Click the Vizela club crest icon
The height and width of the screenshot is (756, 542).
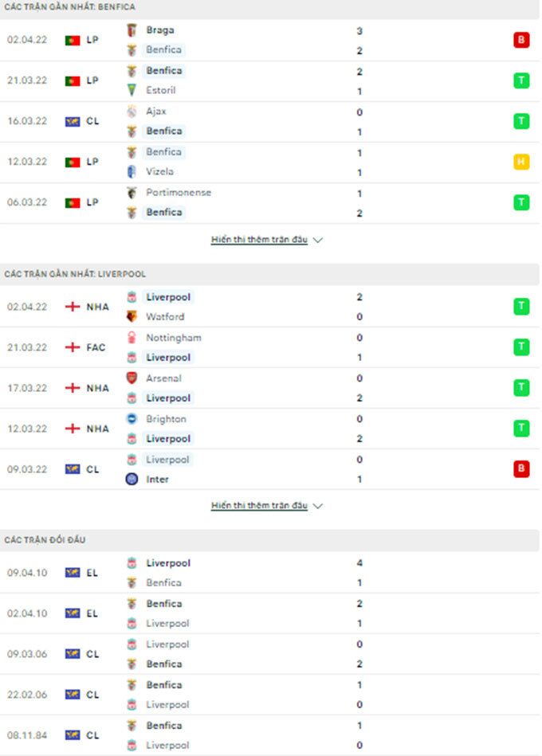[x=132, y=171]
